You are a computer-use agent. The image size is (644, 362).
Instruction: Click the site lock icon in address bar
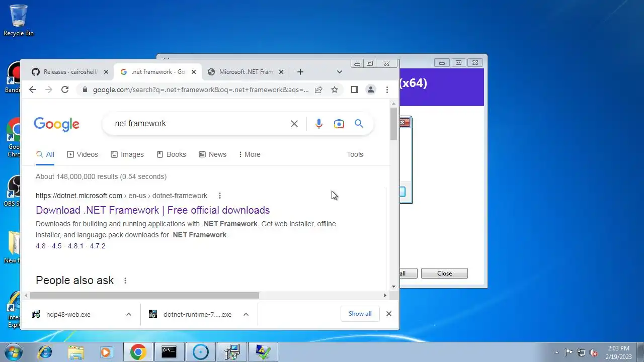coord(85,89)
